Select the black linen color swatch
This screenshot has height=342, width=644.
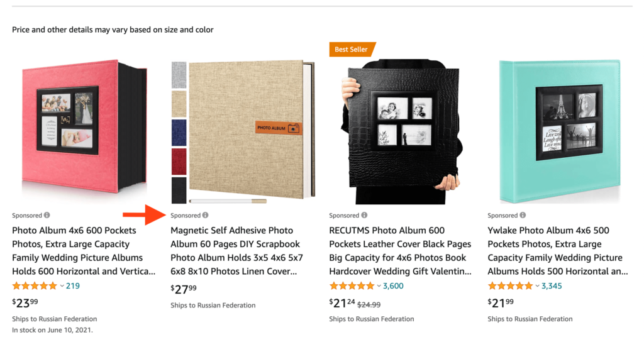[x=179, y=190]
